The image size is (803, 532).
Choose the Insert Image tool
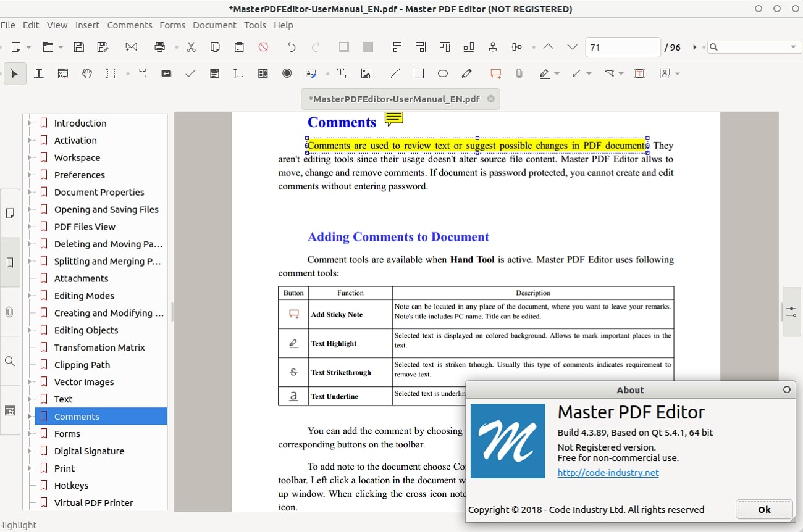[366, 73]
